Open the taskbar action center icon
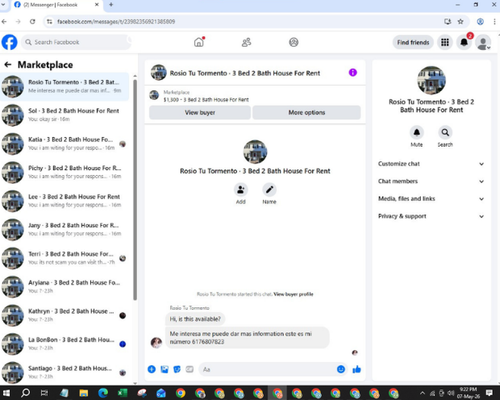Screen dimensions: 500x400 tap(489, 393)
